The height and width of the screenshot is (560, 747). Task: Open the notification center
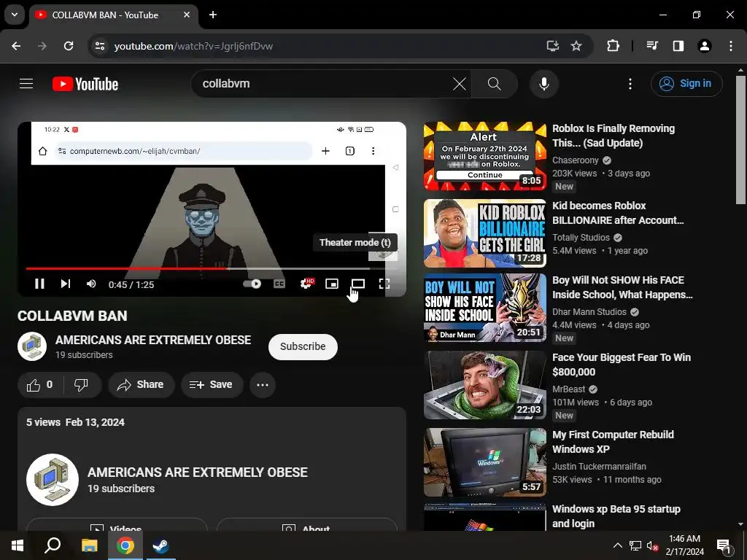coord(724,545)
